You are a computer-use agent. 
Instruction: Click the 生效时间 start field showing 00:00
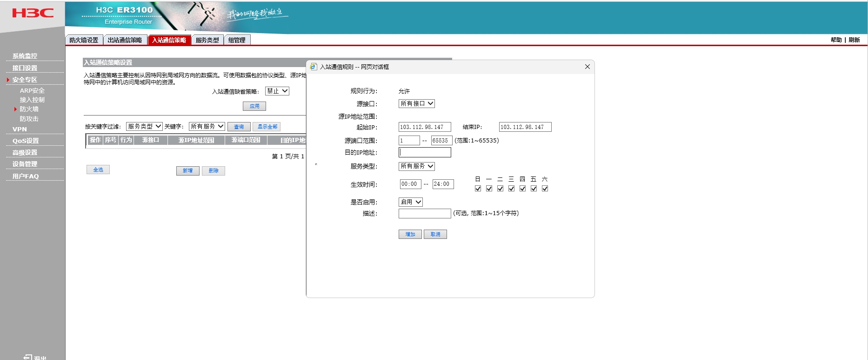click(410, 184)
